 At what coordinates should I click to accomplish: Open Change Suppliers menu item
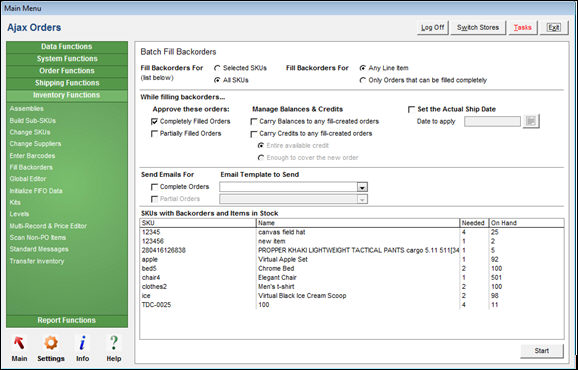click(35, 144)
